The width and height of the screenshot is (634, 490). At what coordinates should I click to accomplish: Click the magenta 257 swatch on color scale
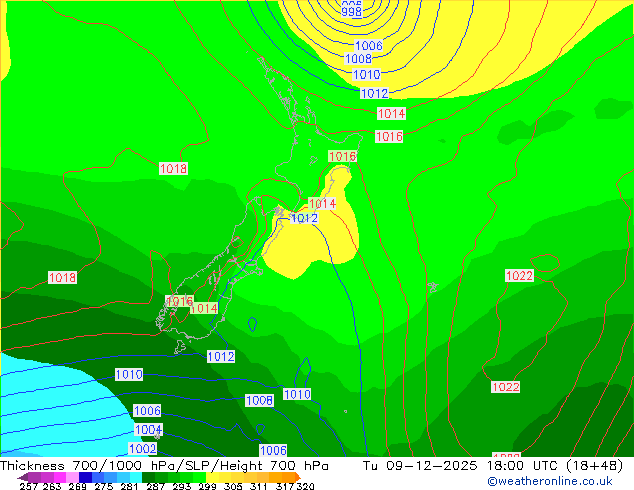25,478
